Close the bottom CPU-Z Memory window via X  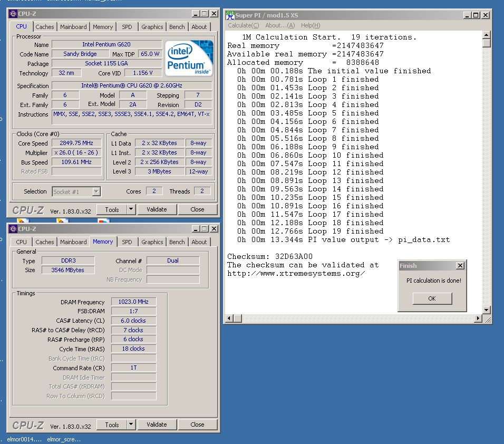pos(214,229)
